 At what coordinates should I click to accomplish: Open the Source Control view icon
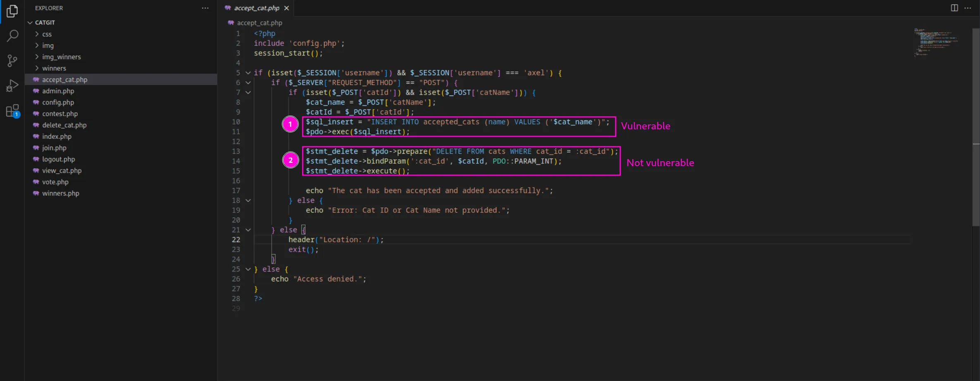click(x=12, y=61)
